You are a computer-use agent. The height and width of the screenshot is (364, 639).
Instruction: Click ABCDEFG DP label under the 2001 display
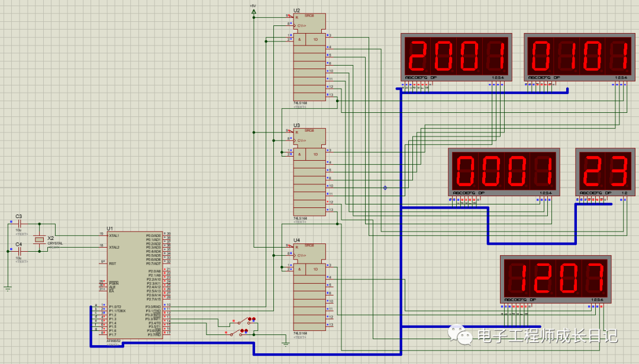[x=421, y=77]
